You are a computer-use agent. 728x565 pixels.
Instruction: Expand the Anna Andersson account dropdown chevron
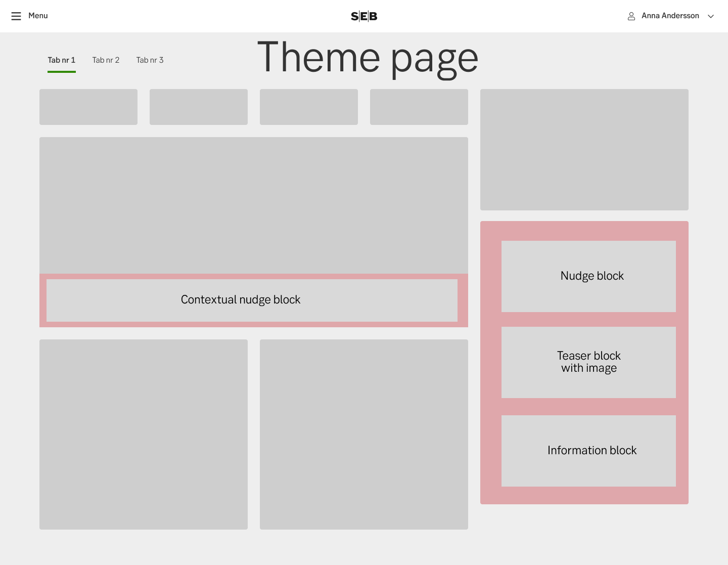pyautogui.click(x=711, y=16)
